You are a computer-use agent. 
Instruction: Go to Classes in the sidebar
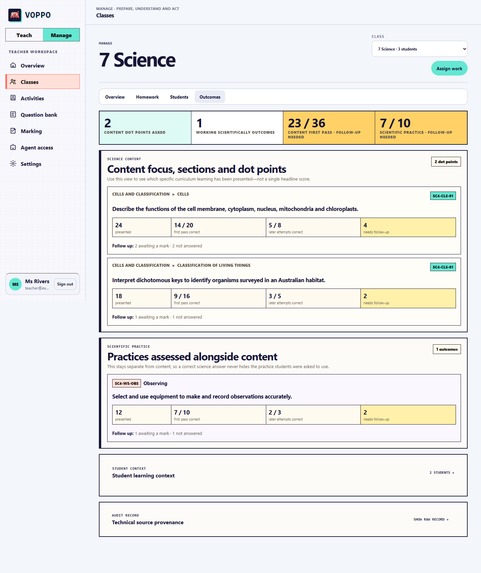pos(43,82)
